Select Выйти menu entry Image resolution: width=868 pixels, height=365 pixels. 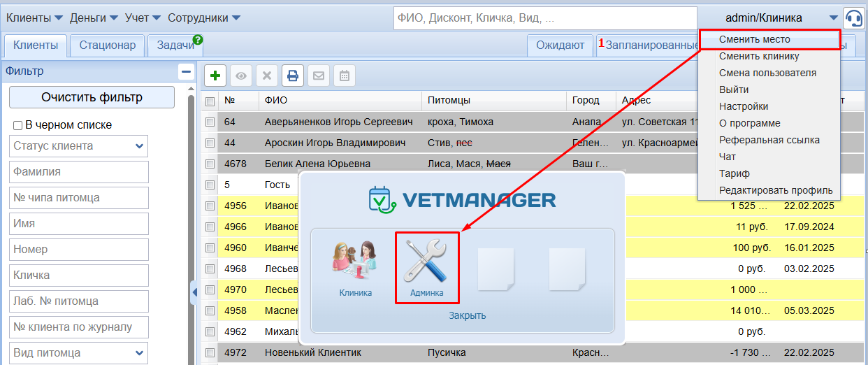[x=769, y=90]
